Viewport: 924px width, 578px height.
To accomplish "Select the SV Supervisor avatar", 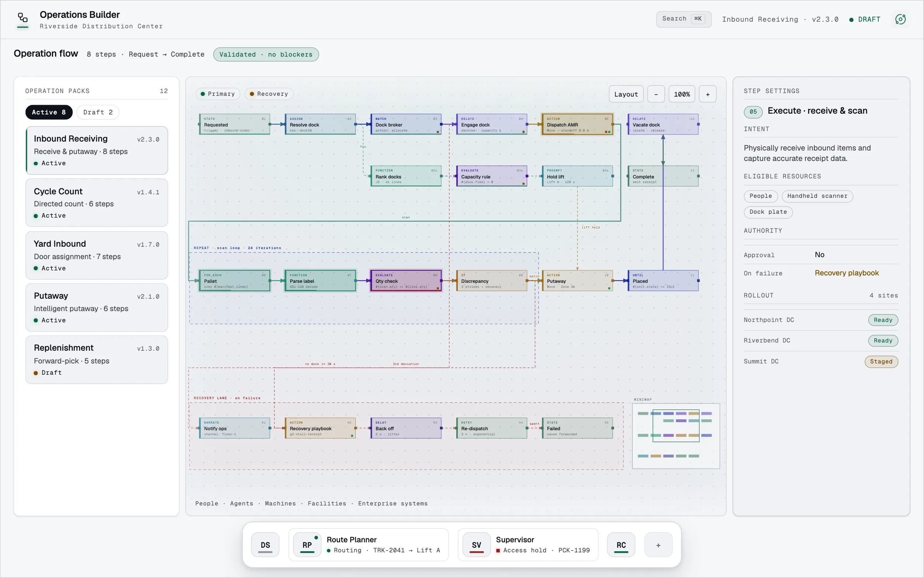I will 476,545.
